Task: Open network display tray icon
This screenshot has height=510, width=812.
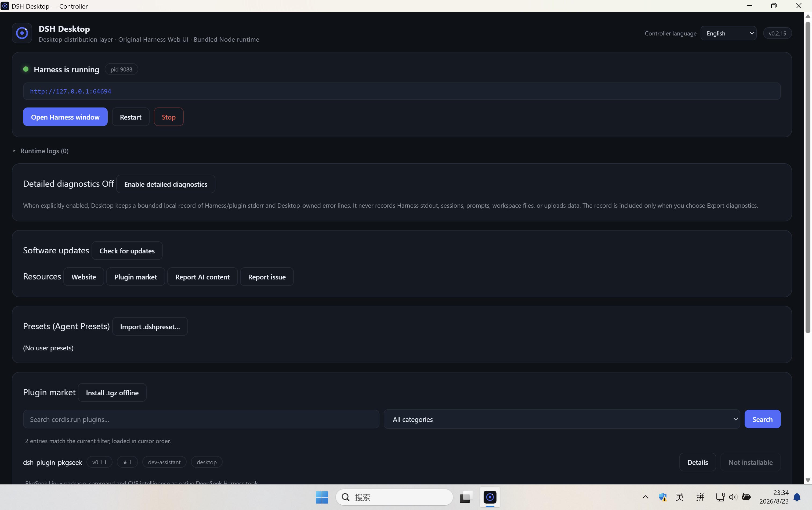Action: (x=720, y=497)
